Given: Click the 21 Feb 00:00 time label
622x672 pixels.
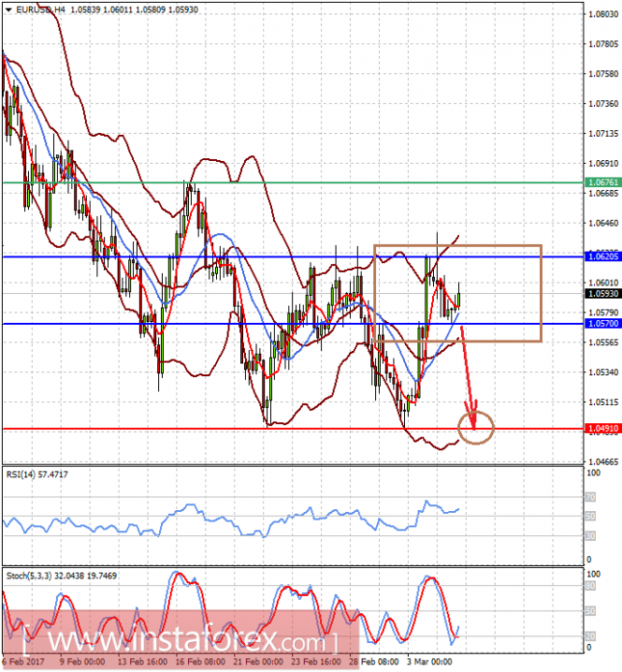Looking at the screenshot, I should (x=258, y=662).
